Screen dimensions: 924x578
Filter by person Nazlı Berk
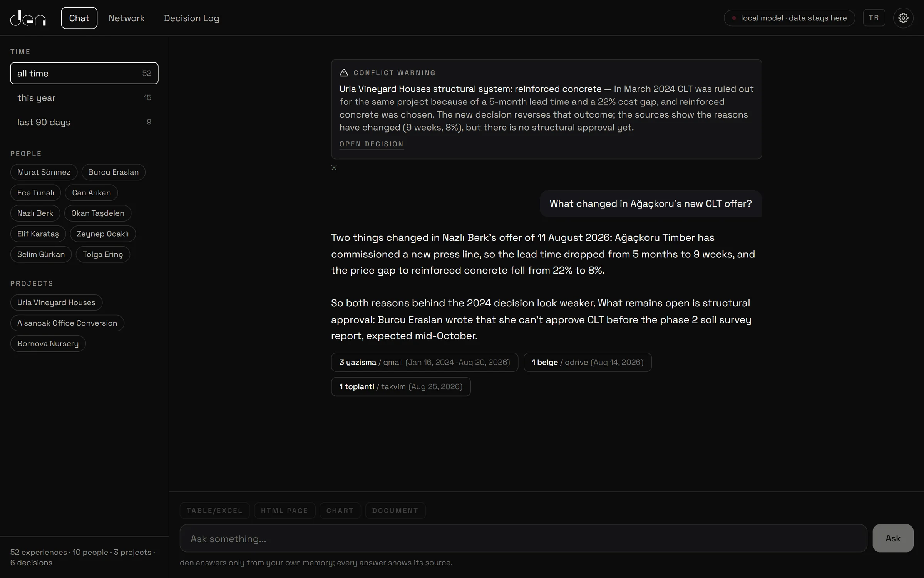[x=35, y=213]
